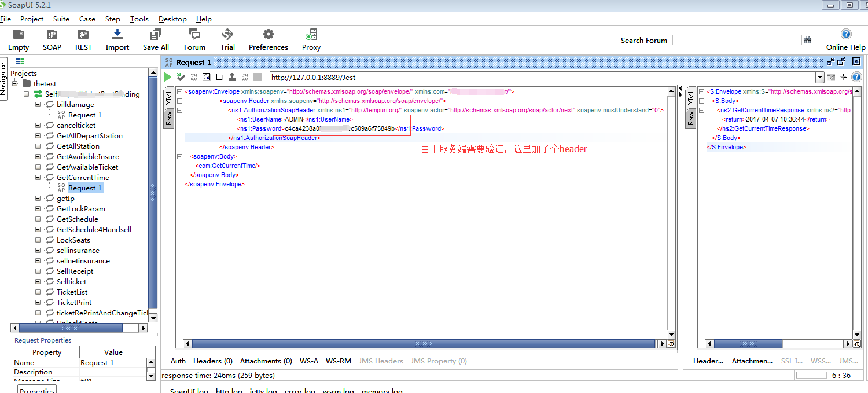Screen dimensions: 868x393
Task: Click the maximize Request 1 panel icon
Action: pos(842,61)
